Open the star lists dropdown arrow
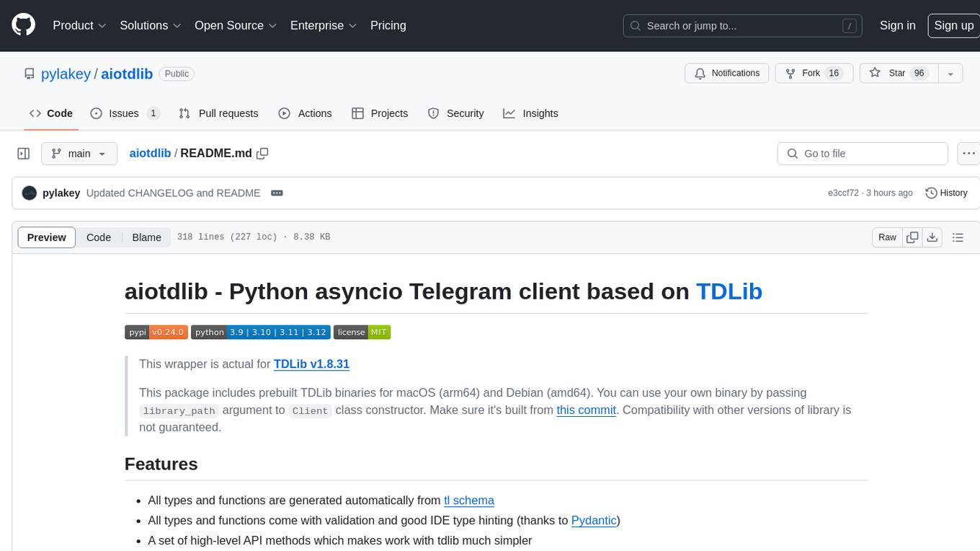The width and height of the screenshot is (980, 551). coord(950,73)
